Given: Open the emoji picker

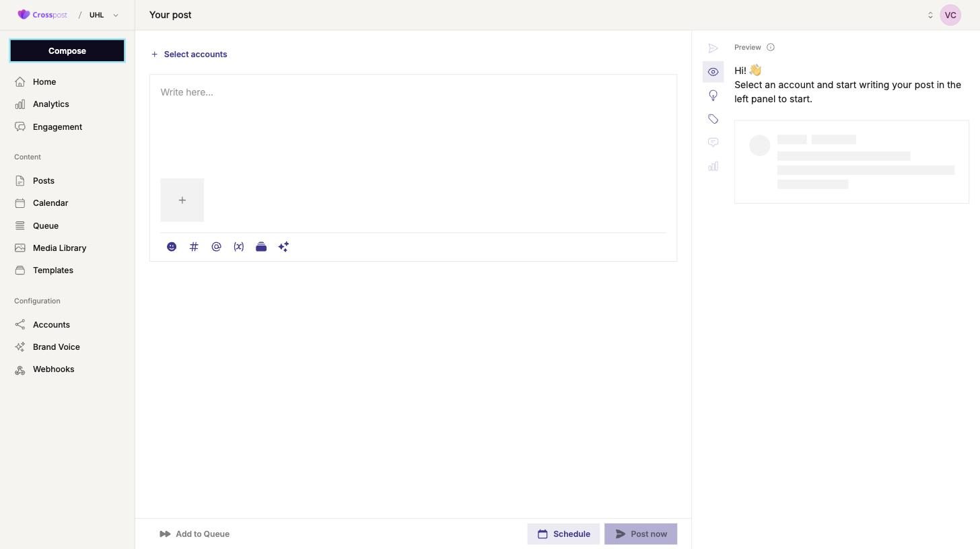Looking at the screenshot, I should (172, 247).
